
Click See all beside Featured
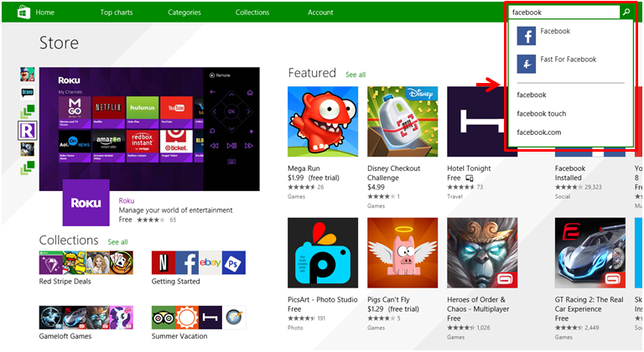point(356,75)
